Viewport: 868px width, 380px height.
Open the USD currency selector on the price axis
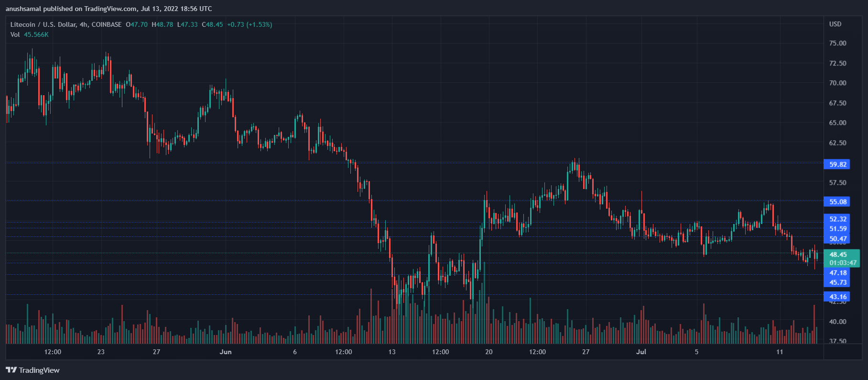835,24
